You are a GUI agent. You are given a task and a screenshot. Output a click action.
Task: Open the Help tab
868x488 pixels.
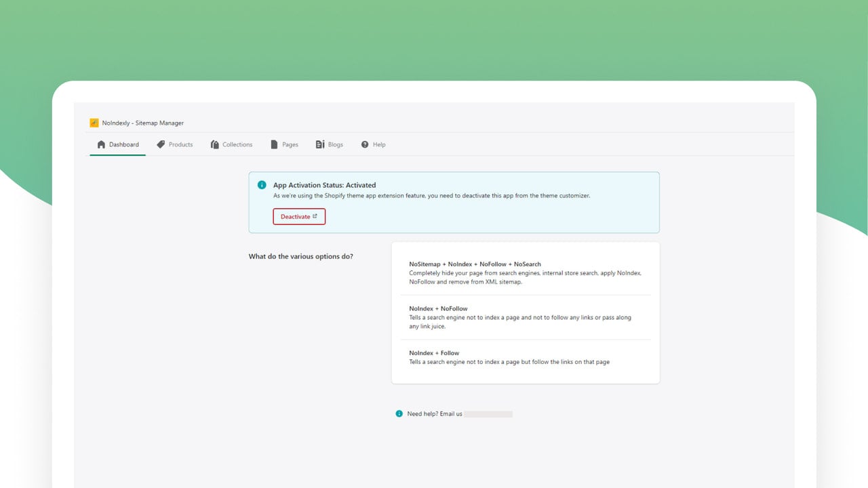click(373, 144)
